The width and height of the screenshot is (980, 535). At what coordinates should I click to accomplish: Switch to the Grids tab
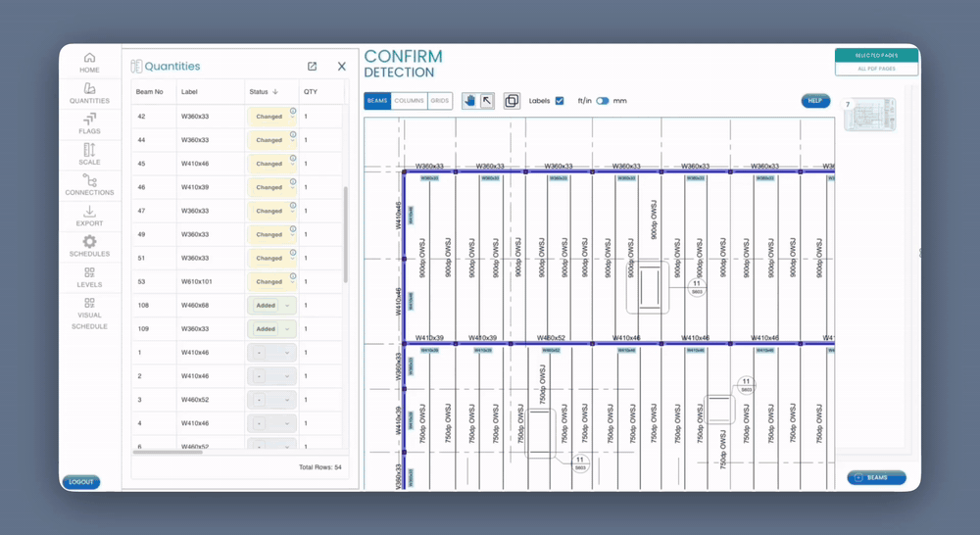coord(440,101)
